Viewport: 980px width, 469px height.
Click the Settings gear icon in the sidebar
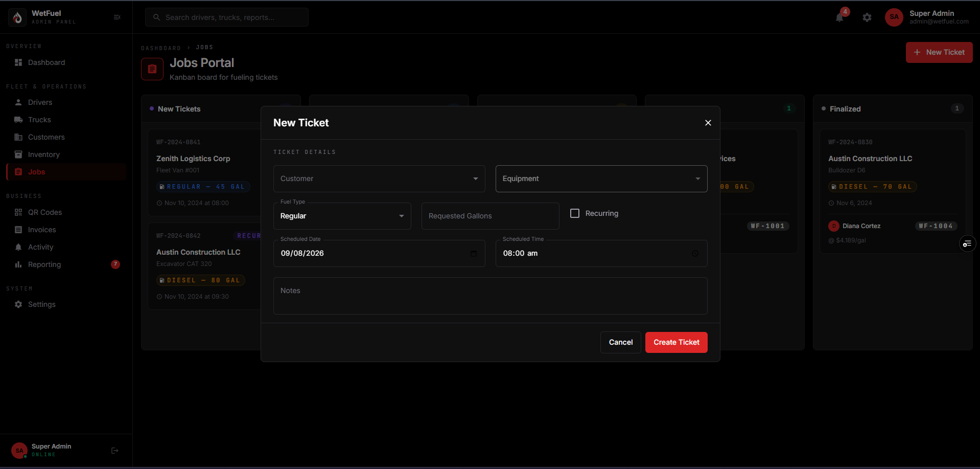point(18,304)
